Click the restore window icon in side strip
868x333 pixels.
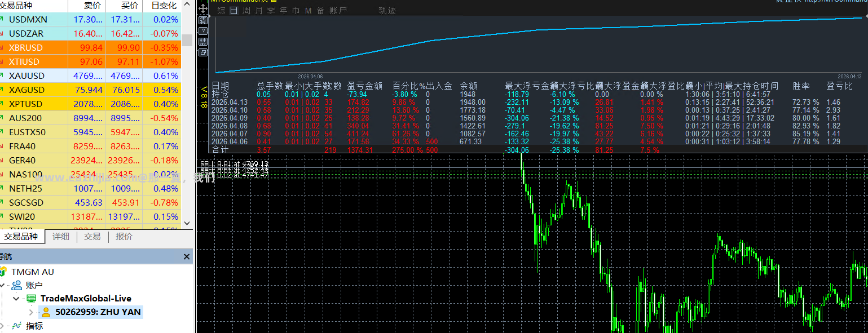[202, 52]
